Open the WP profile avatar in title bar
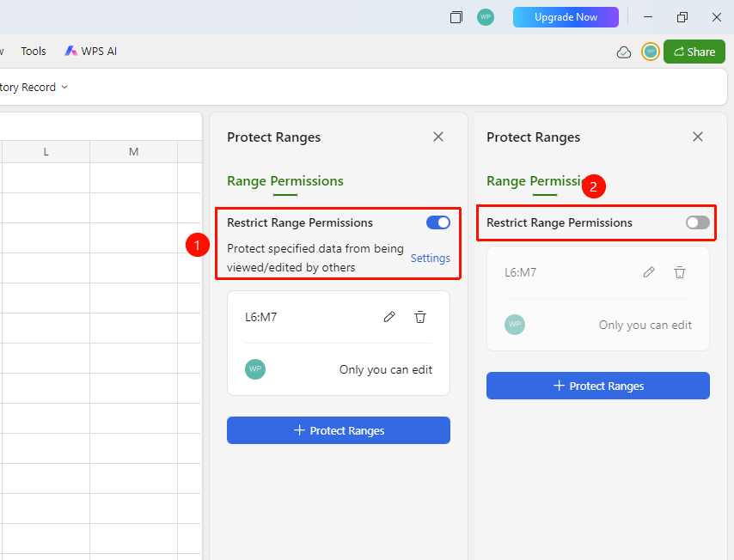Viewport: 734px width, 560px height. pyautogui.click(x=486, y=17)
